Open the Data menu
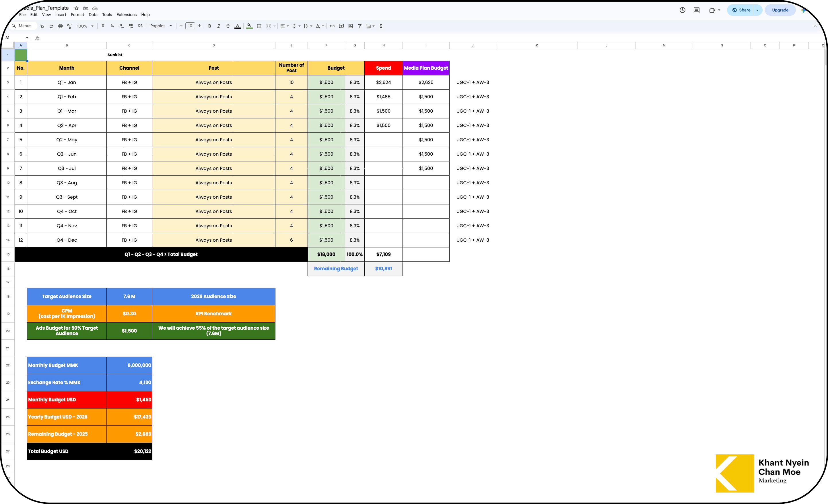Viewport: 828px width, 504px height. pyautogui.click(x=93, y=15)
